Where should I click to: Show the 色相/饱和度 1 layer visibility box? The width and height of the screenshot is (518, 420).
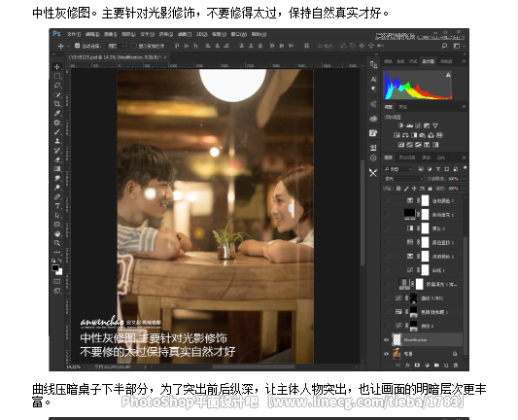(x=386, y=312)
